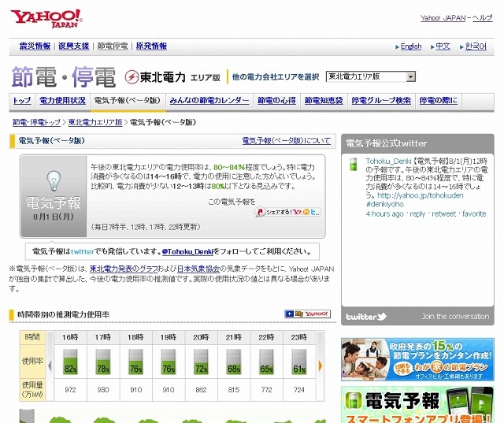
Task: Click the Yahoo! Japan logo
Action: (46, 19)
